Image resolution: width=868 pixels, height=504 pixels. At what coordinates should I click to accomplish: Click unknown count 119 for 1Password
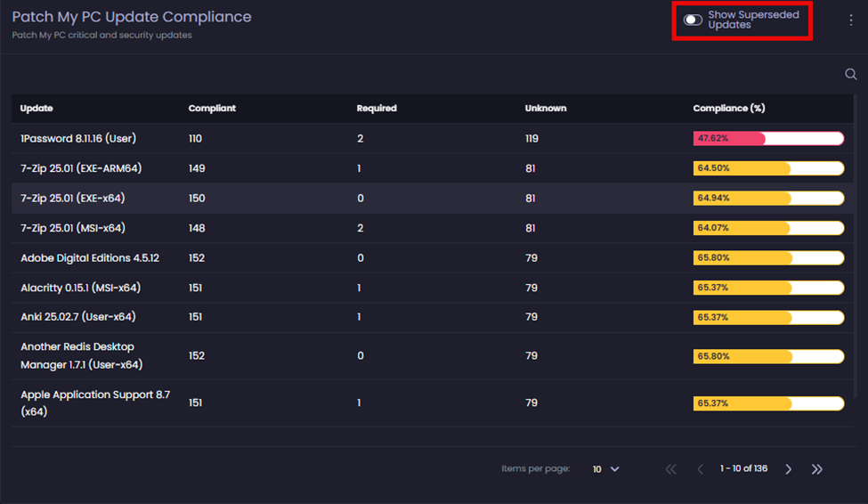531,138
